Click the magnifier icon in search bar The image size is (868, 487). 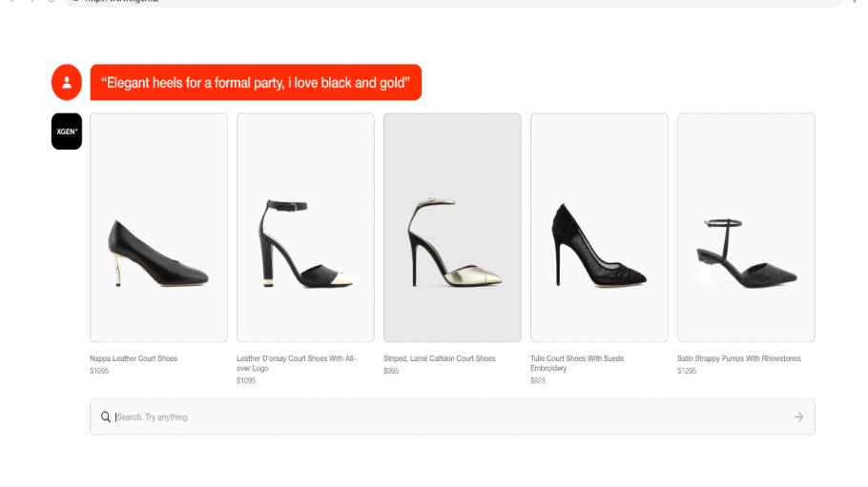[x=105, y=416]
